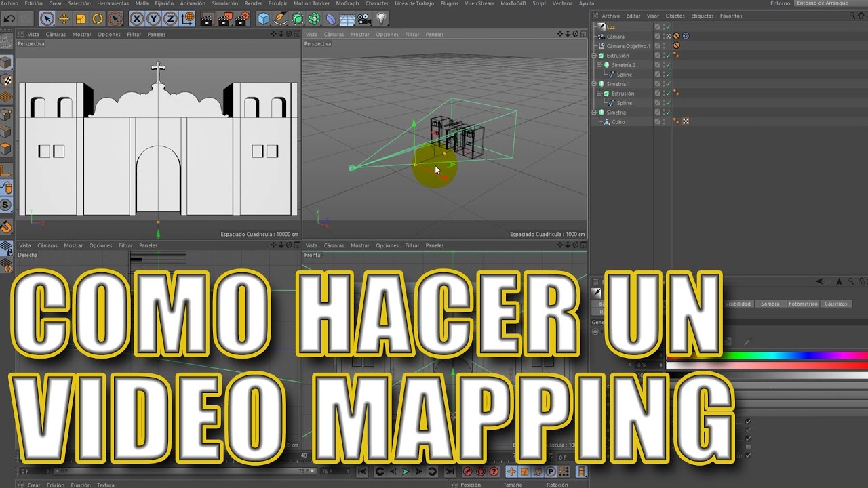The image size is (868, 488).
Task: Toggle the Y axis lock
Action: click(155, 19)
